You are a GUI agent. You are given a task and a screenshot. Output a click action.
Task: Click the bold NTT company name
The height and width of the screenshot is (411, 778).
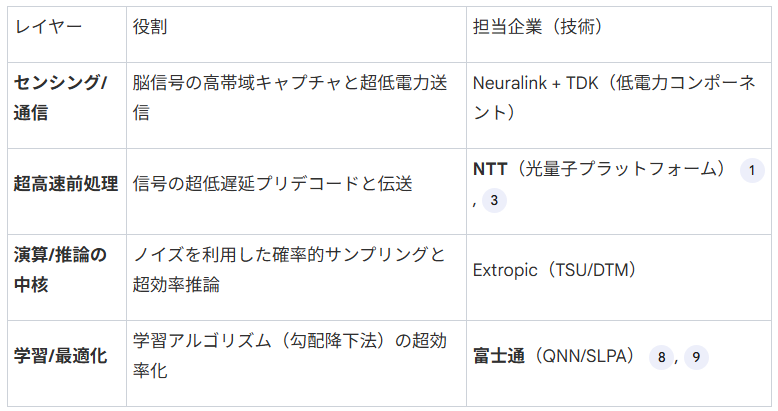click(489, 169)
